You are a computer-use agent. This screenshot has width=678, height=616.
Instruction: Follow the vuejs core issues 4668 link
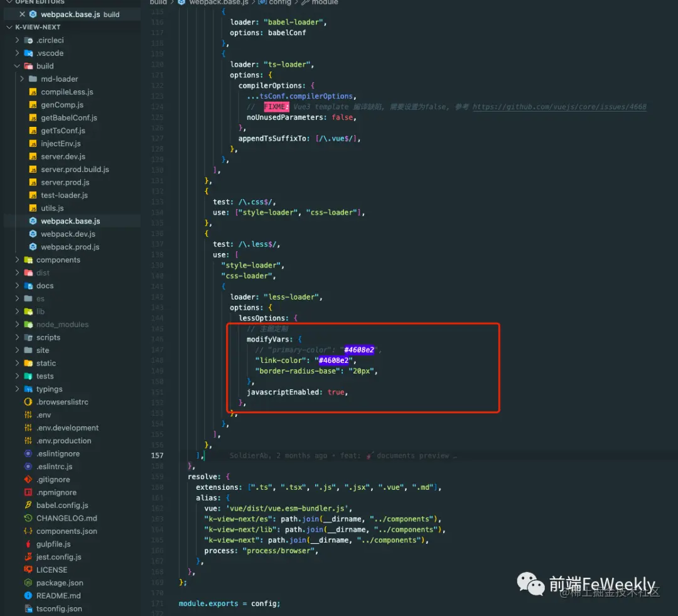(559, 107)
